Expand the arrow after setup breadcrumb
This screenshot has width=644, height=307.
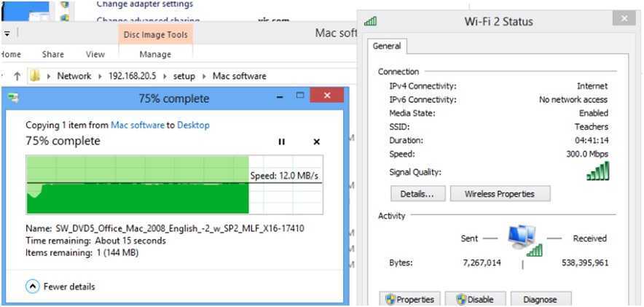(204, 77)
